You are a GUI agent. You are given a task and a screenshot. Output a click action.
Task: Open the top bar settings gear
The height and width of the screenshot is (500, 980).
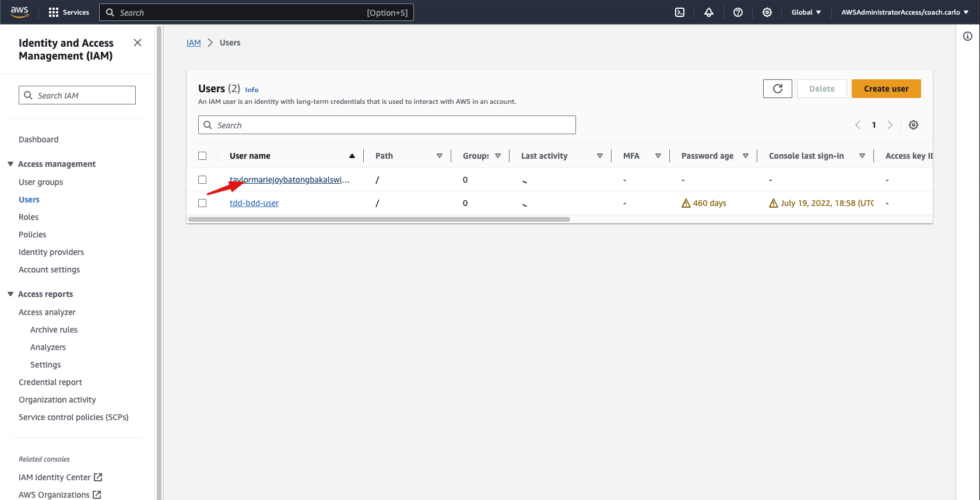(x=767, y=12)
